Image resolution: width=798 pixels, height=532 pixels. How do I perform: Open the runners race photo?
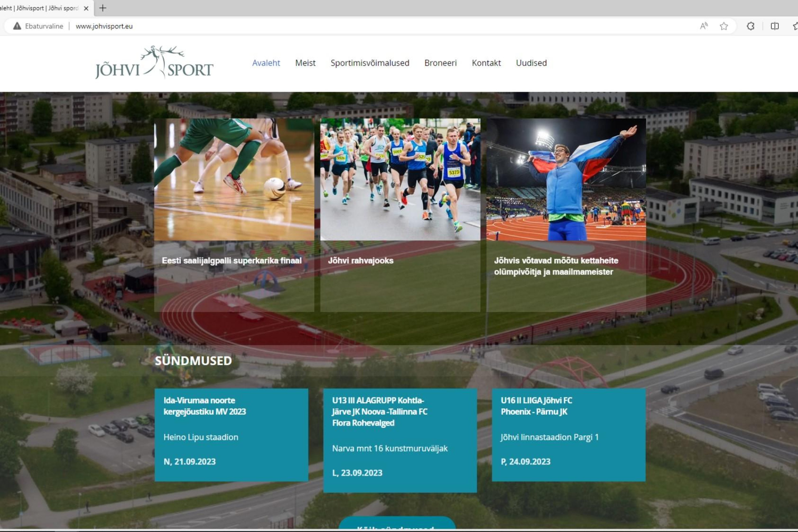400,179
